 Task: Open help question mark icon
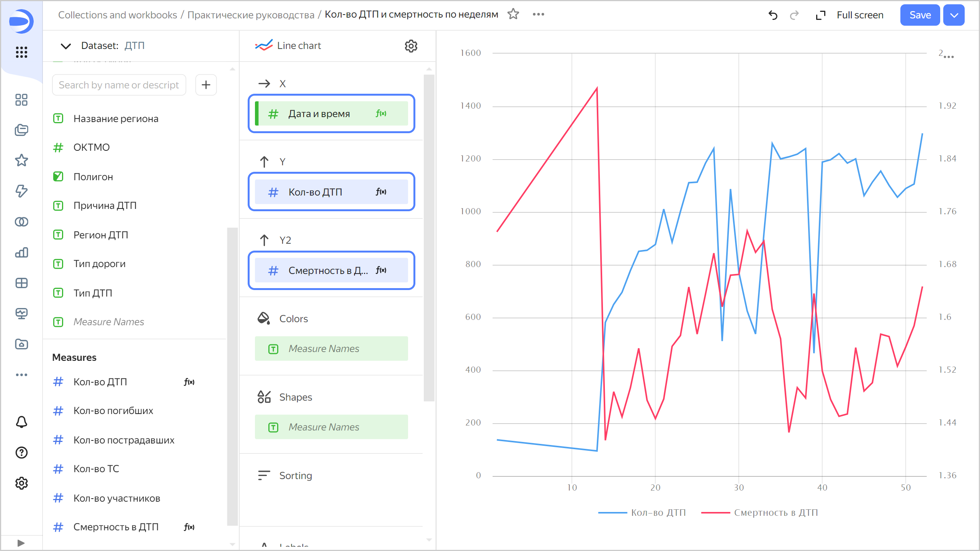click(x=21, y=453)
